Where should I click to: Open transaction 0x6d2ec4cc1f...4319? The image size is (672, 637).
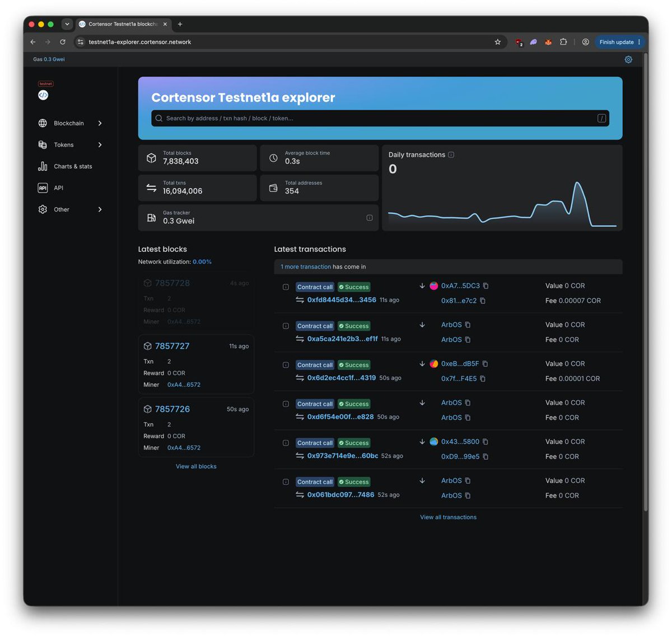pos(342,378)
